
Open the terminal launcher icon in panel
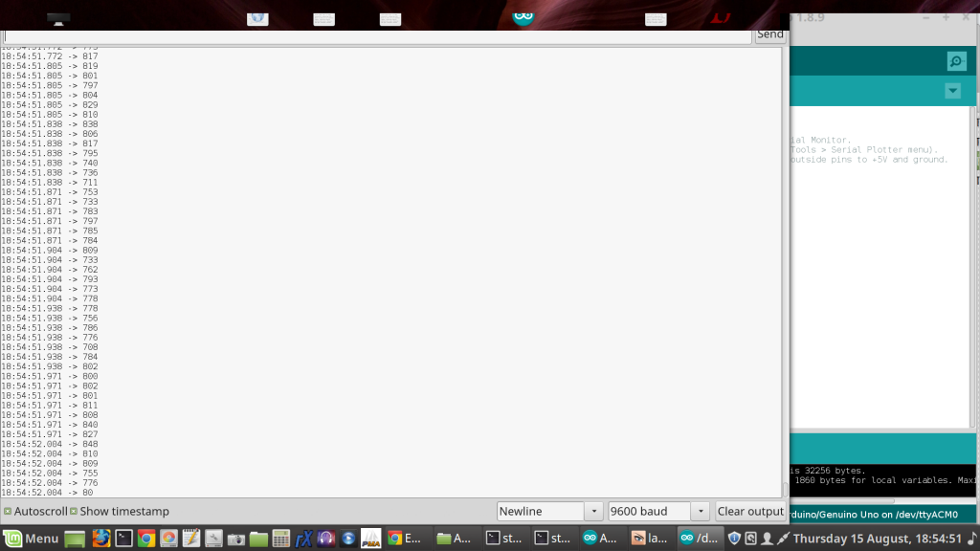click(124, 539)
